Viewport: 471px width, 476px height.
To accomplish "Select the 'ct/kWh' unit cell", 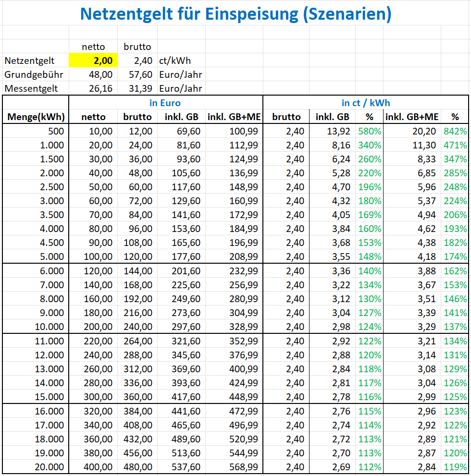I will 175,61.
